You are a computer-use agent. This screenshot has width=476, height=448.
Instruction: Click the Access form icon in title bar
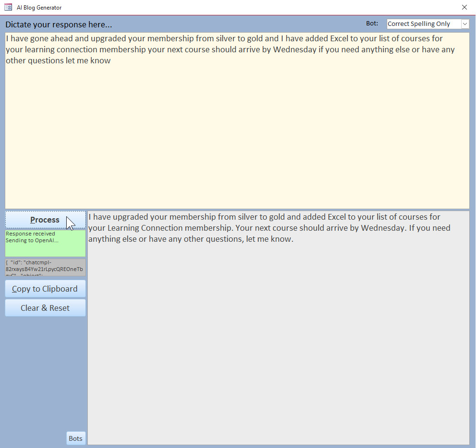(8, 7)
